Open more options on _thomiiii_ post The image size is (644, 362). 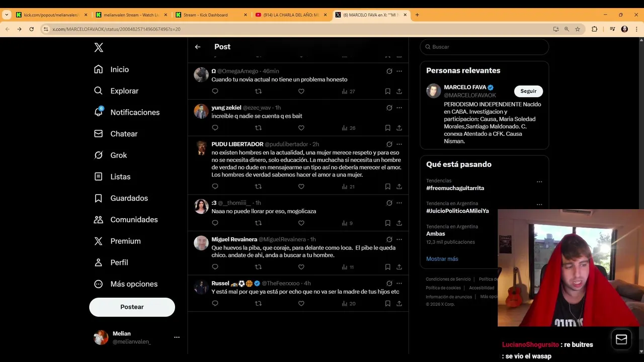[x=399, y=203]
